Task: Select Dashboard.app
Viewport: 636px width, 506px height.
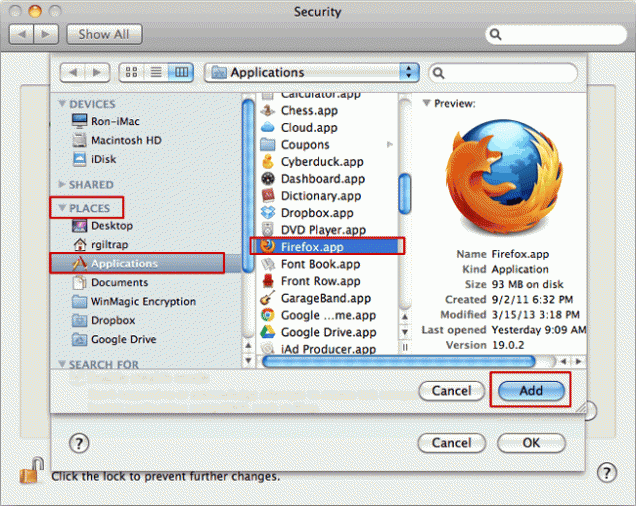Action: point(313,179)
